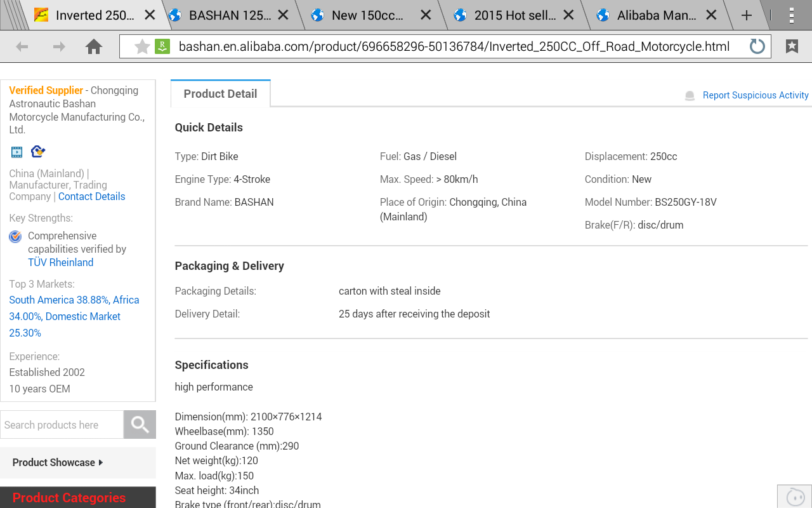The width and height of the screenshot is (812, 508).
Task: Click the floating chat face icon
Action: 795,497
